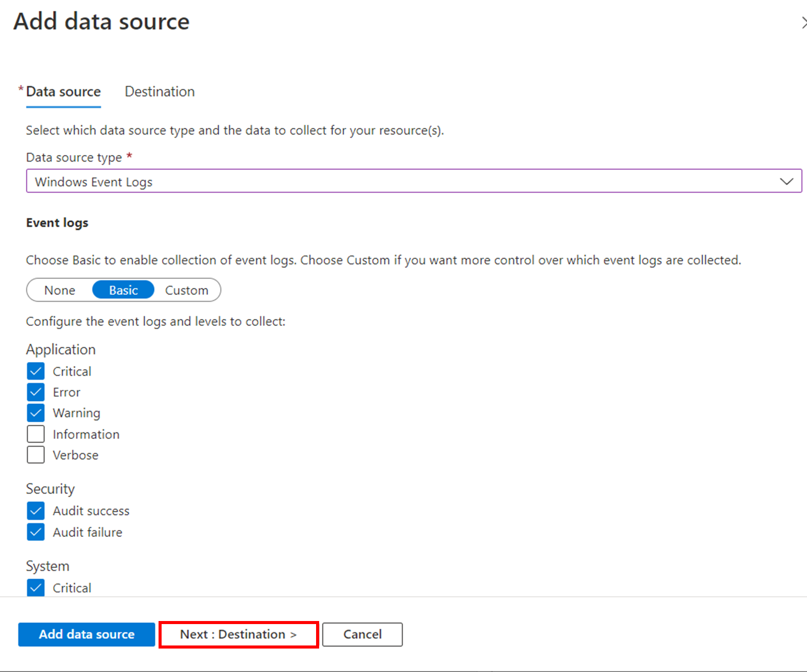Select the Data source tab

coord(63,92)
